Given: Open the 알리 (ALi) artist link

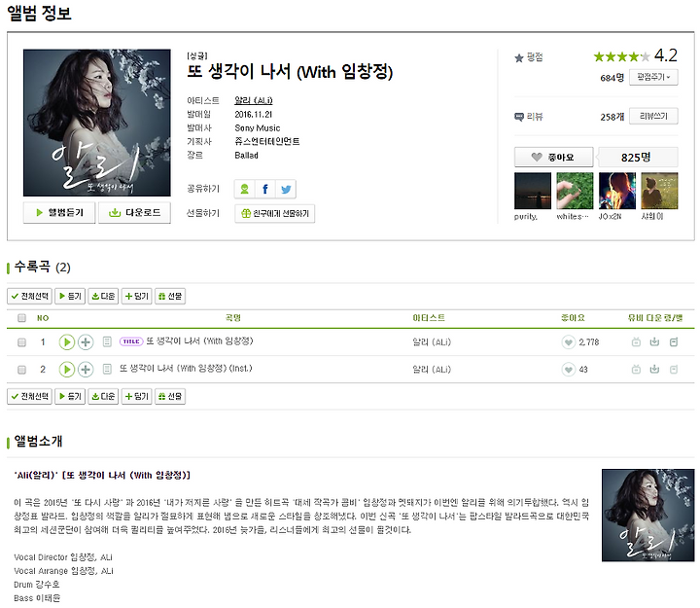Looking at the screenshot, I should click(x=254, y=100).
